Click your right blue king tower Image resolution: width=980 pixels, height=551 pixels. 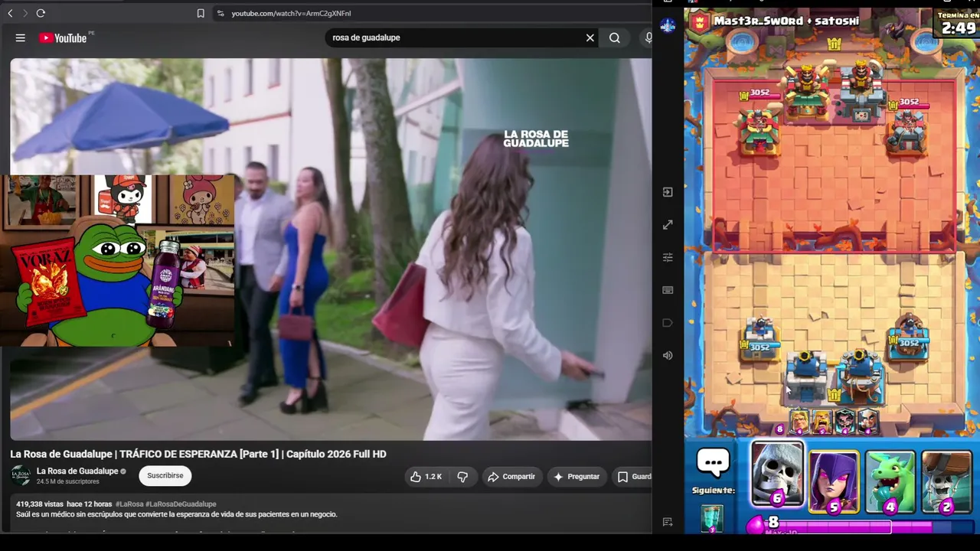pos(860,377)
